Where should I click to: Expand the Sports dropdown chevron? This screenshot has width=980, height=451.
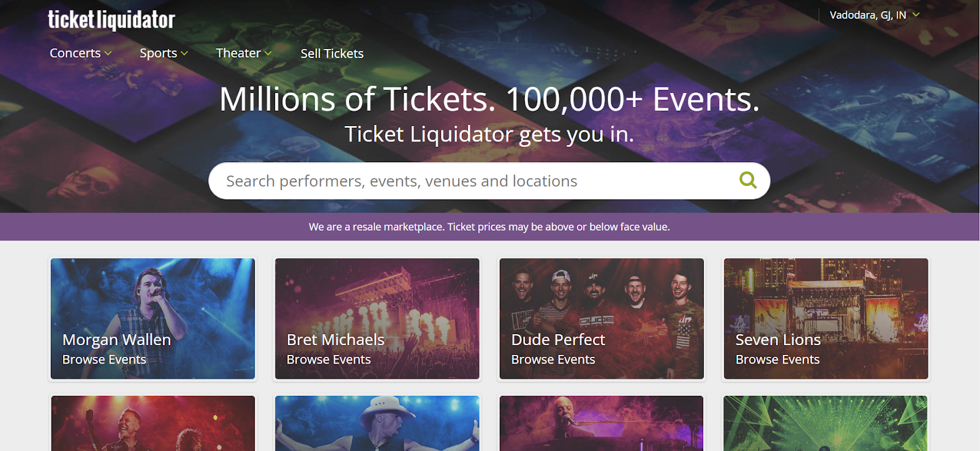pos(184,53)
